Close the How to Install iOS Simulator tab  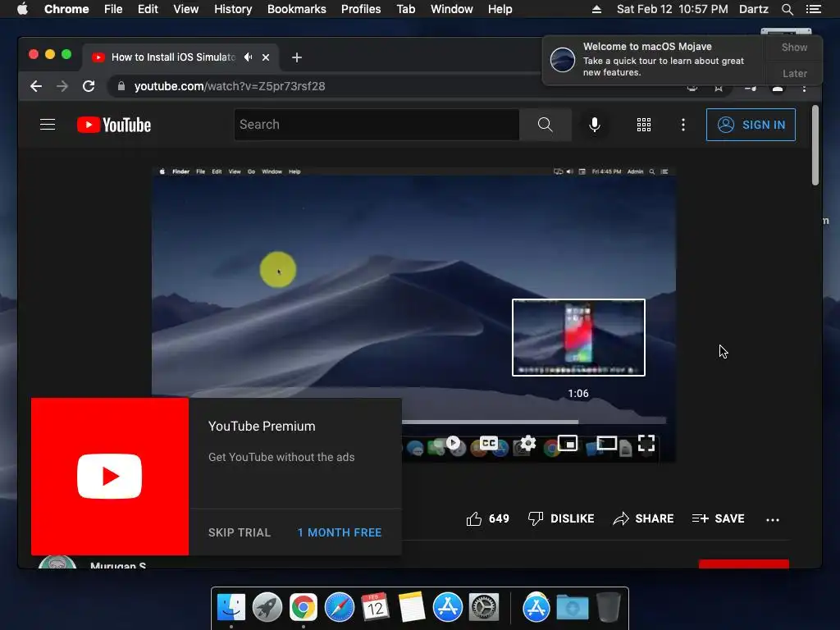[266, 57]
